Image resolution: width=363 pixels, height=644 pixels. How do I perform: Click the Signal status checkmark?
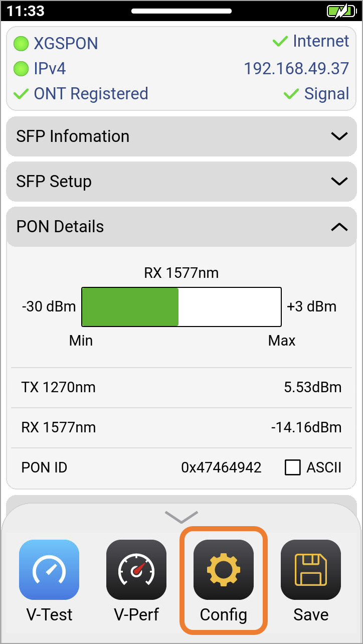pyautogui.click(x=291, y=94)
